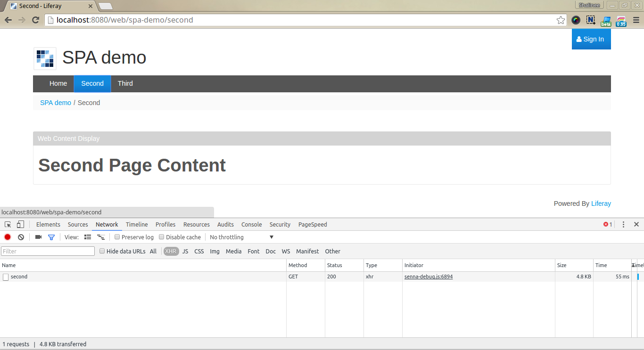Image resolution: width=644 pixels, height=350 pixels.
Task: Filter requests by JS
Action: pos(185,251)
